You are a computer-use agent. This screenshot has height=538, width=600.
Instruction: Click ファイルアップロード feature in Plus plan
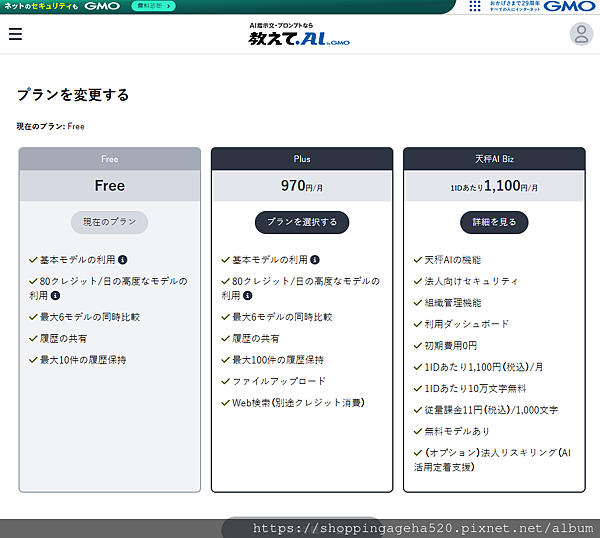(279, 381)
